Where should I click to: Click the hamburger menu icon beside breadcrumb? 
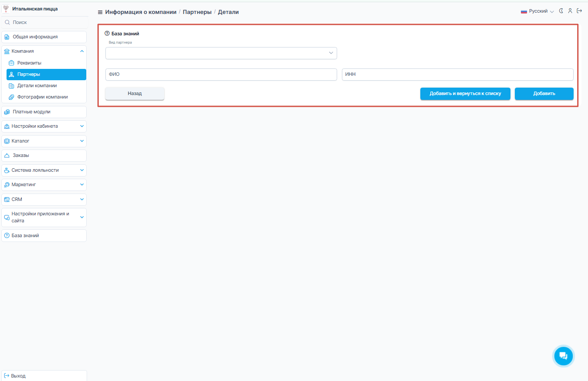click(100, 12)
